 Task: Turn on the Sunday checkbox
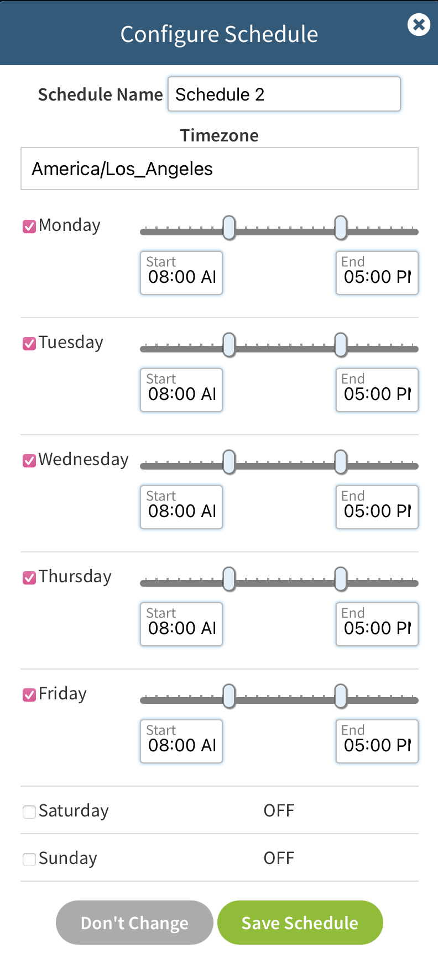(x=29, y=859)
